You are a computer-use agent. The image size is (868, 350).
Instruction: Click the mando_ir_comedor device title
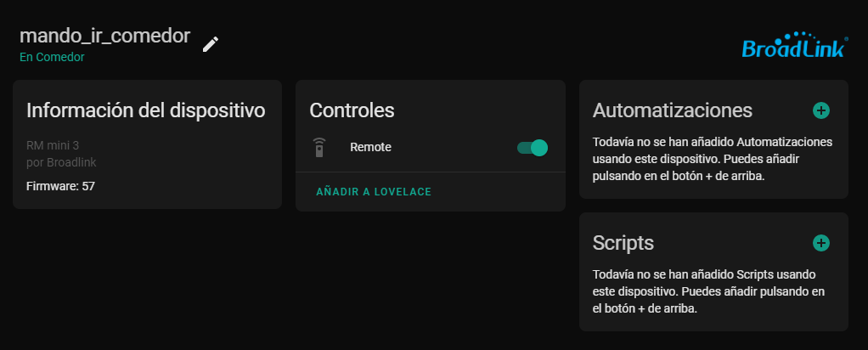(104, 36)
